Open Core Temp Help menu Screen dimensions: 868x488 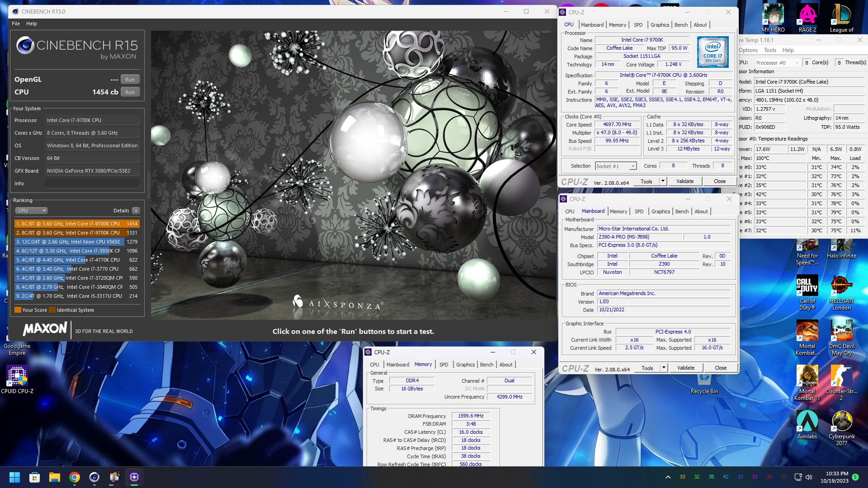788,50
